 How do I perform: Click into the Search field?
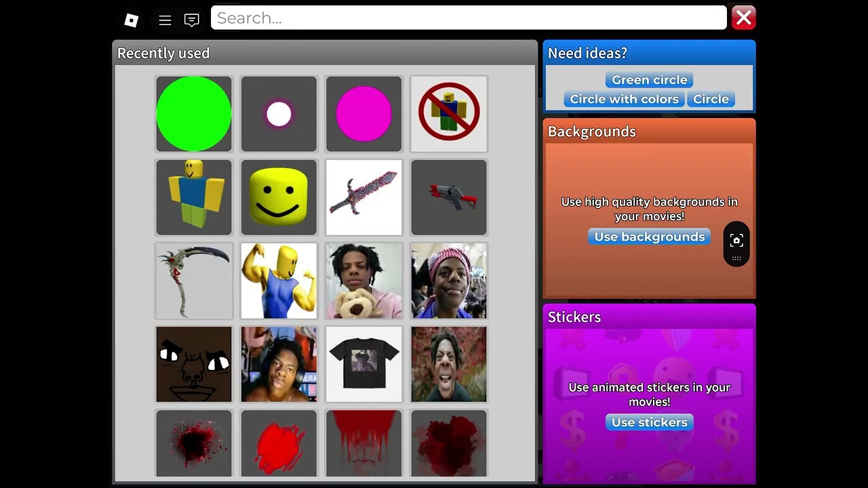coord(469,18)
